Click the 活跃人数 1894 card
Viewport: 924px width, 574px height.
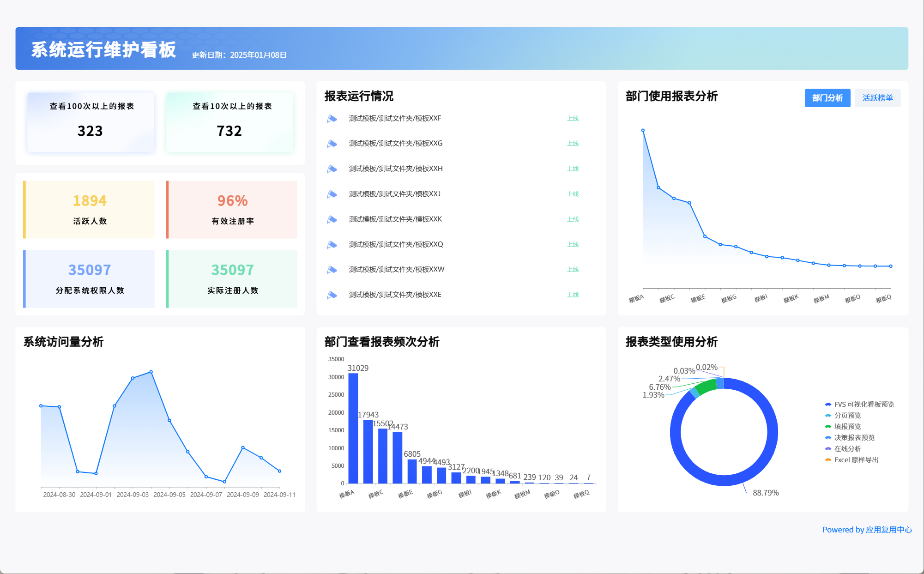point(90,209)
